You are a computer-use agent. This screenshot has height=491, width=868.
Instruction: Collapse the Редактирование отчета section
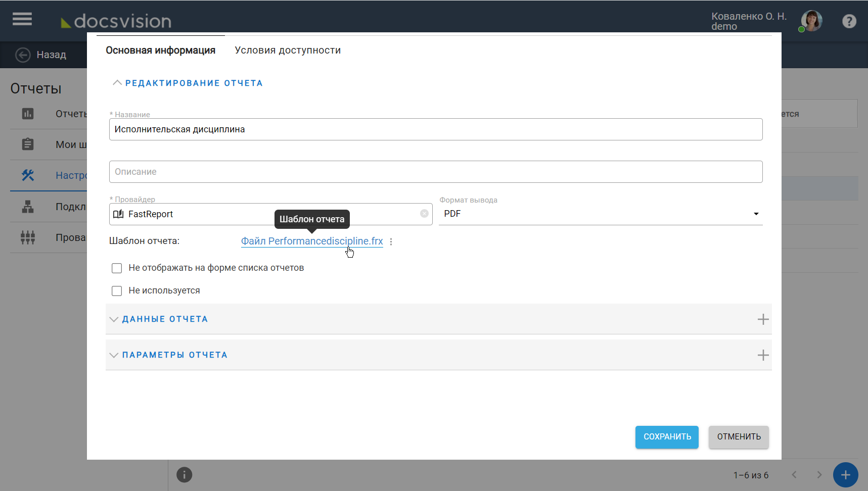click(x=117, y=83)
